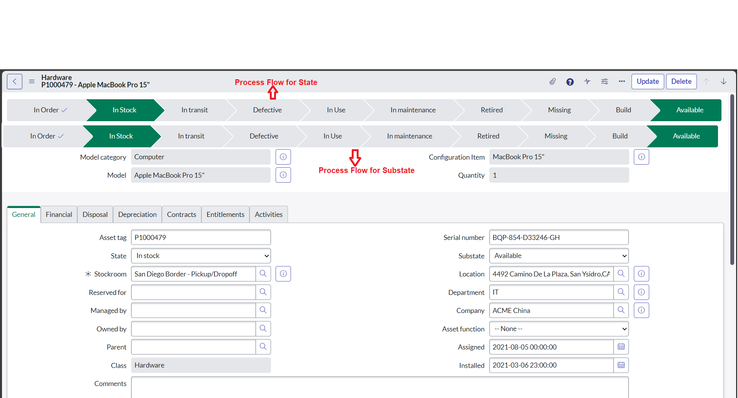The image size is (738, 398).
Task: Click the Stockroom reference field
Action: (193, 274)
